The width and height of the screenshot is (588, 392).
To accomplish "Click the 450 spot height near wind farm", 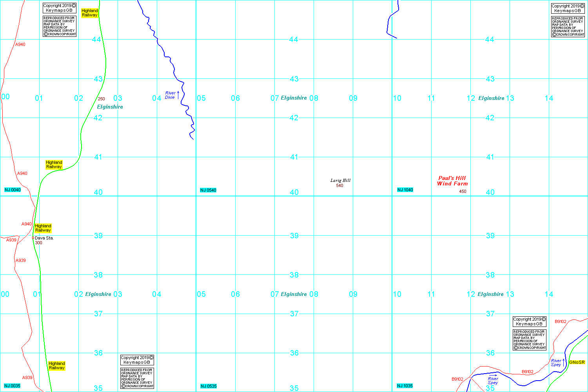I will (x=463, y=192).
